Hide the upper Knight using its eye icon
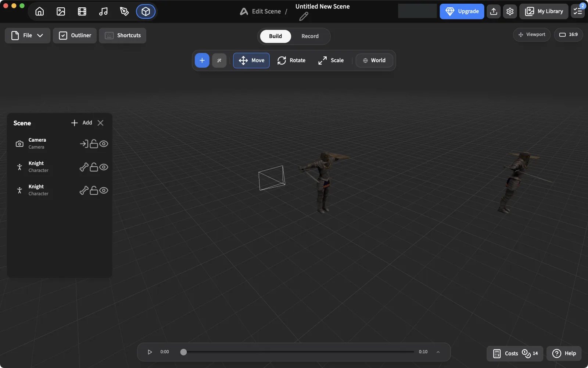Image resolution: width=588 pixels, height=368 pixels. 104,167
